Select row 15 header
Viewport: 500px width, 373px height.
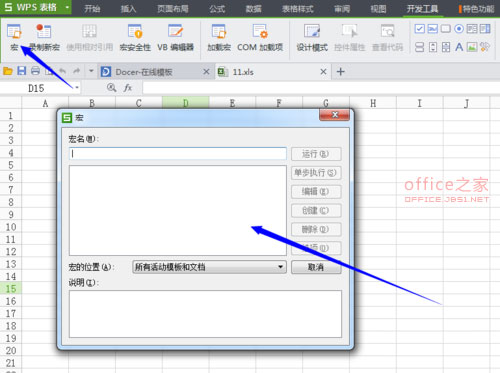pos(11,289)
